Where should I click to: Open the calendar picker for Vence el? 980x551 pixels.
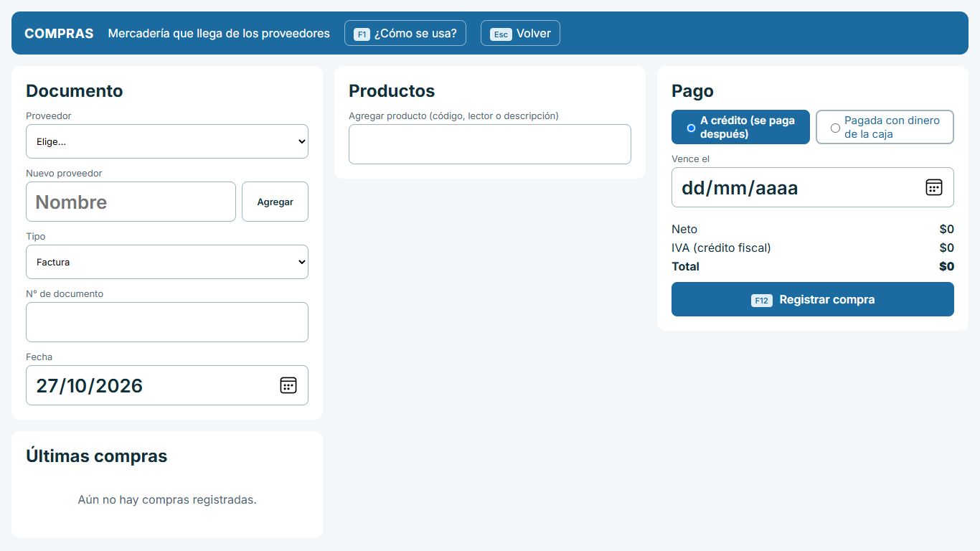[x=933, y=187]
